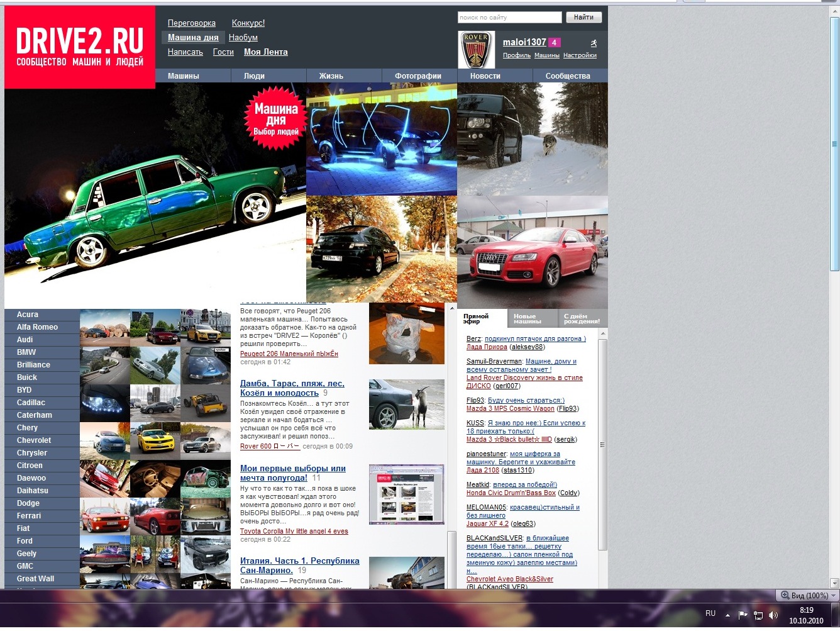Open the volume speaker tray icon
Image resolution: width=840 pixels, height=631 pixels.
point(773,615)
